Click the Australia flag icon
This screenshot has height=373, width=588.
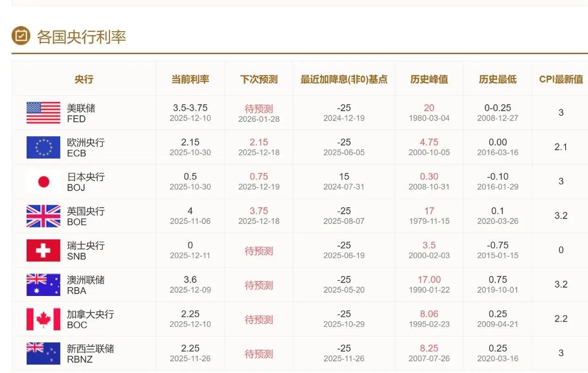point(43,285)
